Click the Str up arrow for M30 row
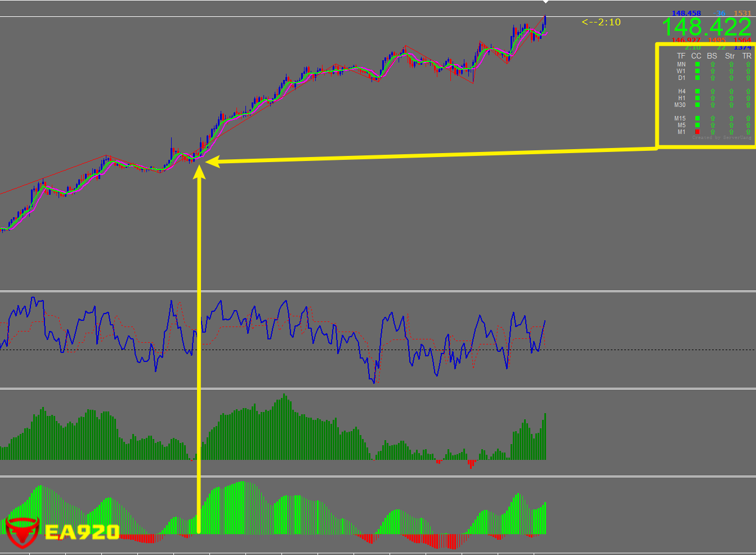756x555 pixels. [x=731, y=105]
